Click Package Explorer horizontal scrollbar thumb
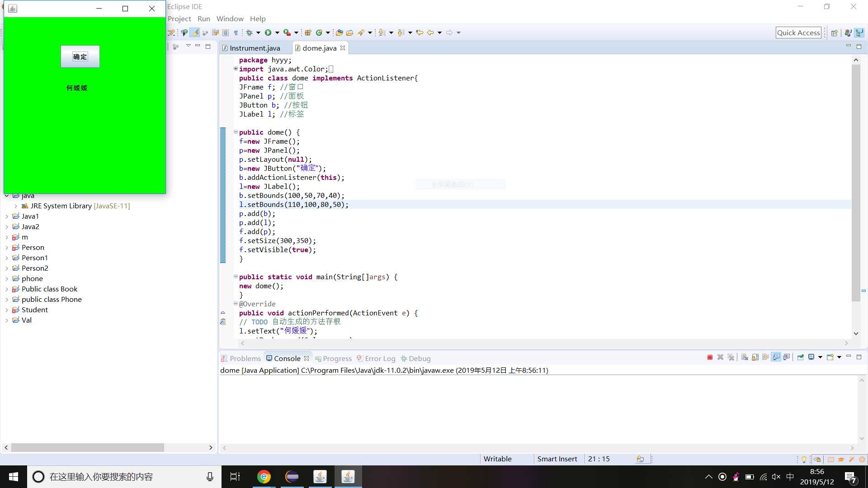868x488 pixels. coord(88,447)
